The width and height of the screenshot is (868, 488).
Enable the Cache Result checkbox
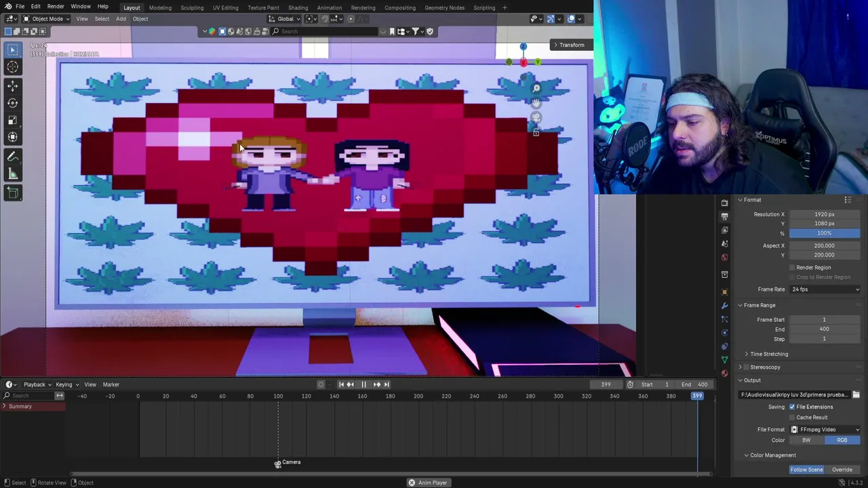792,418
